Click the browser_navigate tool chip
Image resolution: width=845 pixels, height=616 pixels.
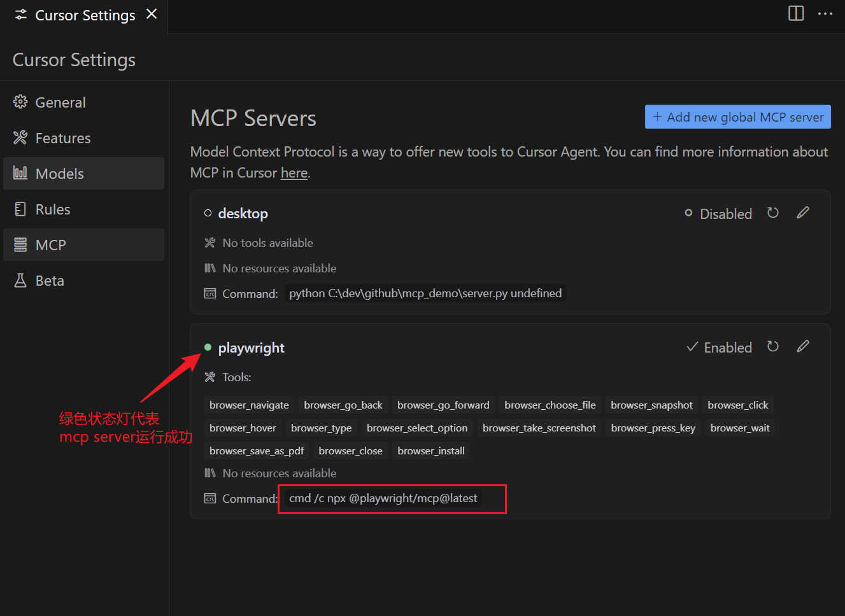tap(249, 405)
